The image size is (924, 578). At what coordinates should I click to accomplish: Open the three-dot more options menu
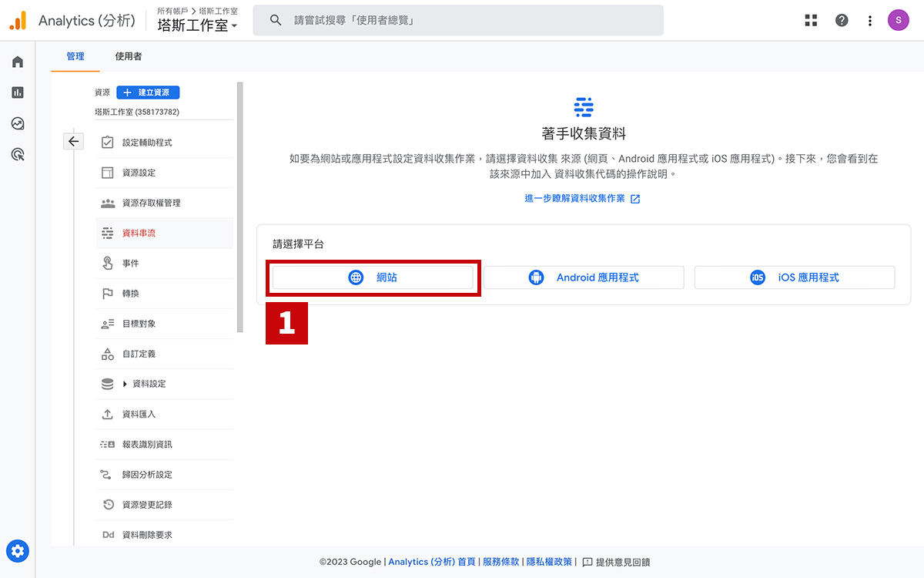870,21
